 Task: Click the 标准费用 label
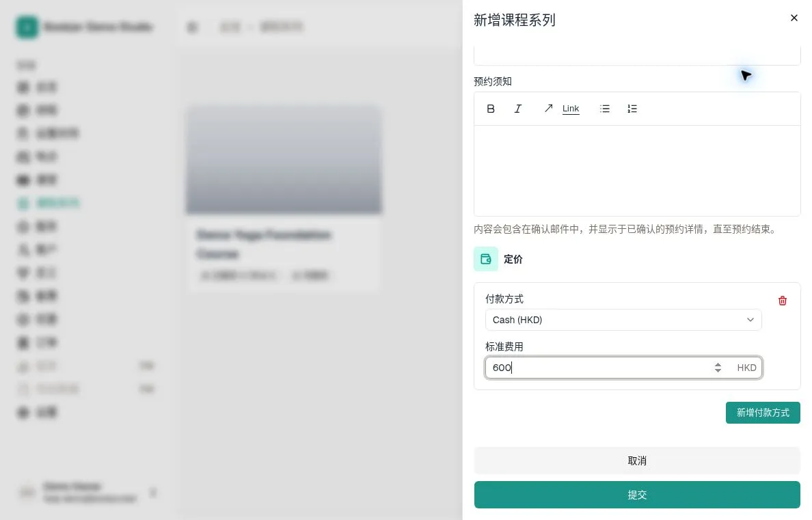click(x=504, y=346)
